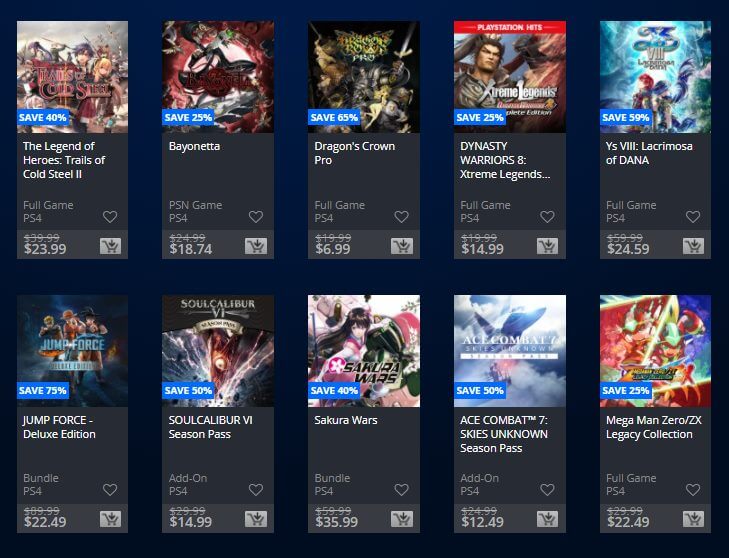Open the Dragon's Crown Pro cover thumbnail
The width and height of the screenshot is (729, 558).
coord(364,77)
